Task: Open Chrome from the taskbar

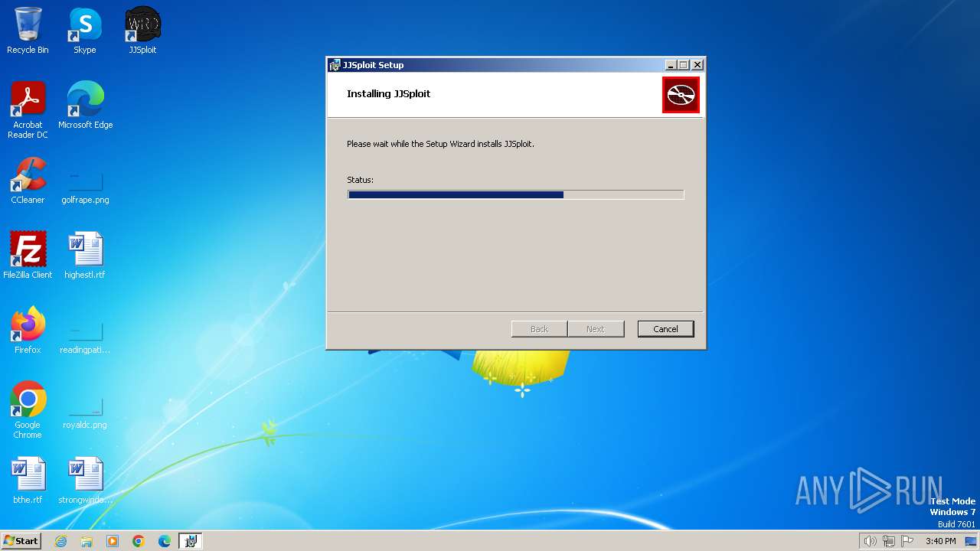Action: click(139, 541)
